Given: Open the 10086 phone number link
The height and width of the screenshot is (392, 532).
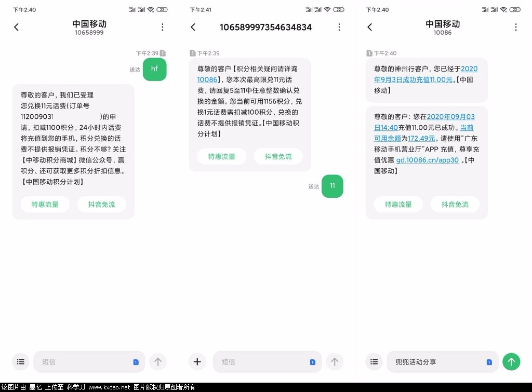Looking at the screenshot, I should (207, 79).
